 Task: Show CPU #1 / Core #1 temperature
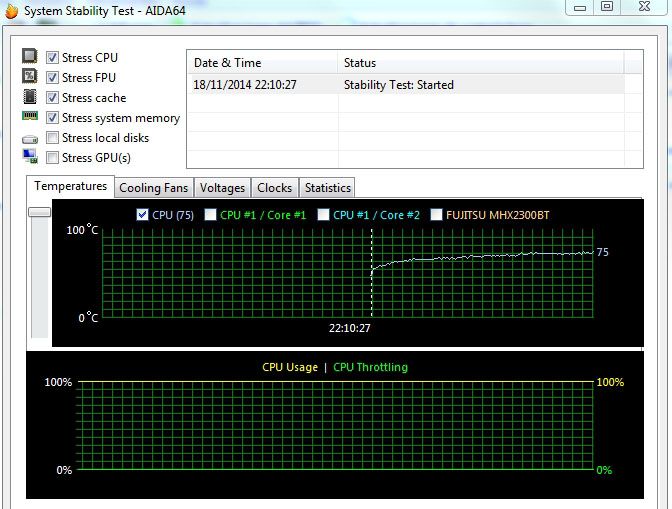click(x=210, y=215)
